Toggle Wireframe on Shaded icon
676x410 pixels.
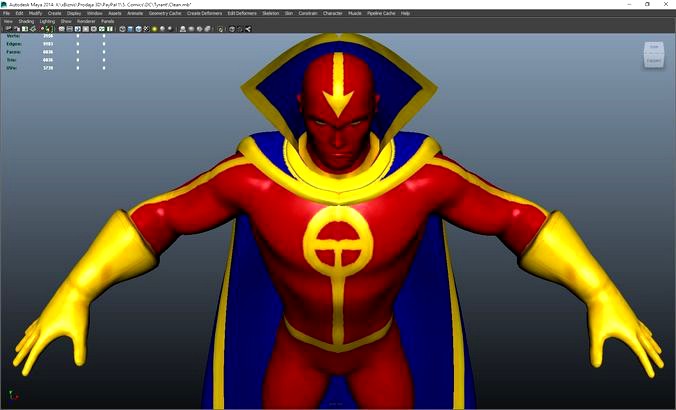(138, 29)
